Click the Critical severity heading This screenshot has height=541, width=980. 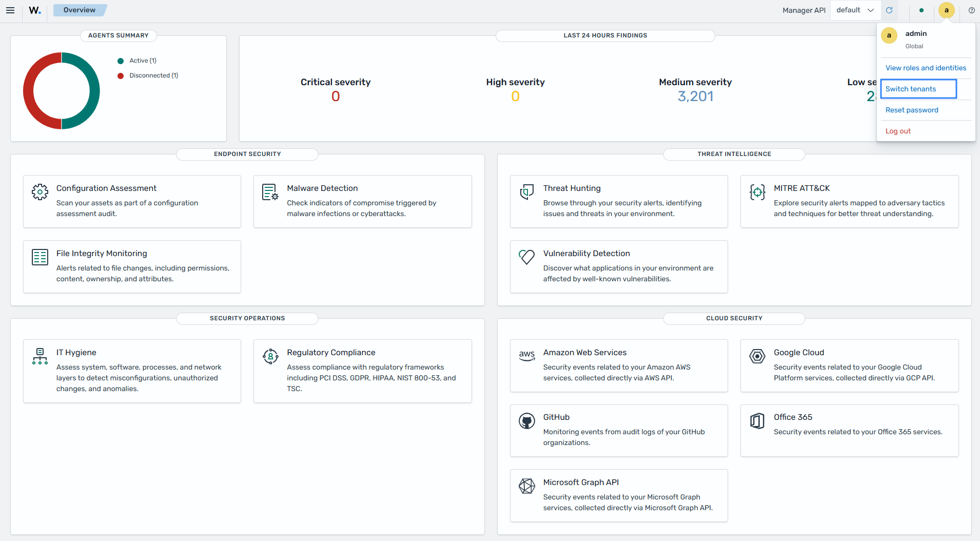pyautogui.click(x=336, y=82)
